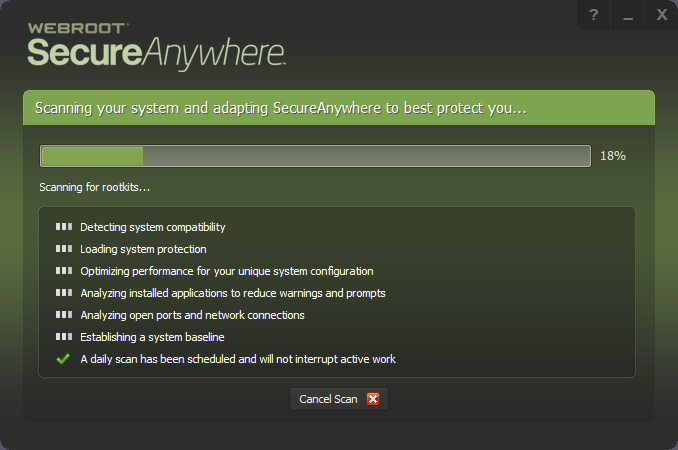Click the Webroot SecureAnywhere logo
This screenshot has width=678, height=450.
click(156, 43)
